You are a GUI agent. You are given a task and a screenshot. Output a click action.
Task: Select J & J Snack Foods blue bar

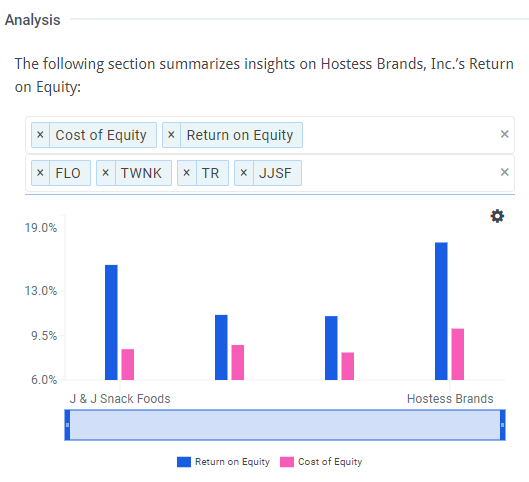pyautogui.click(x=111, y=322)
